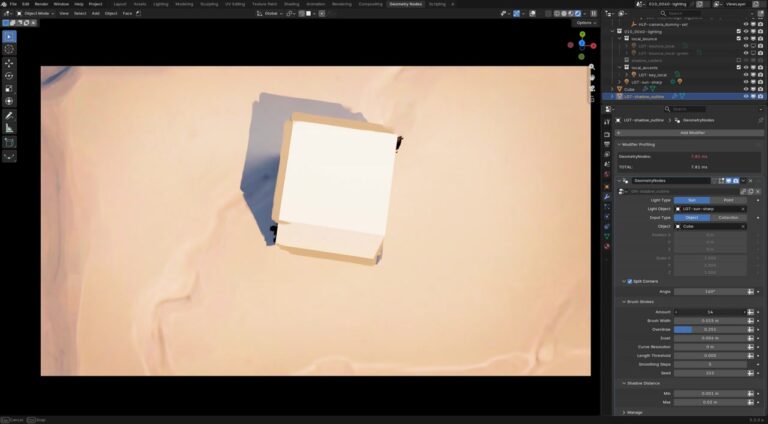Uncheck the local_accents collection checkbox
This screenshot has height=424, width=768.
[x=739, y=68]
